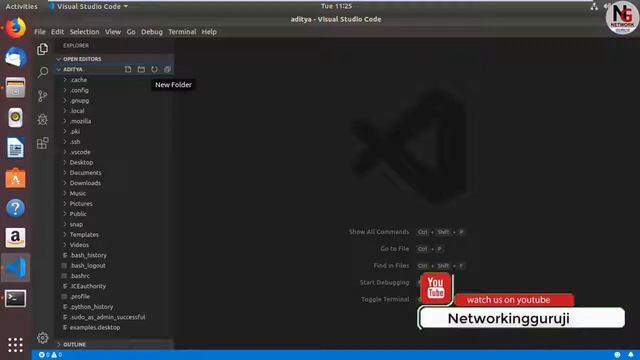
Task: Click the New File icon in ADITYA header
Action: coord(128,69)
